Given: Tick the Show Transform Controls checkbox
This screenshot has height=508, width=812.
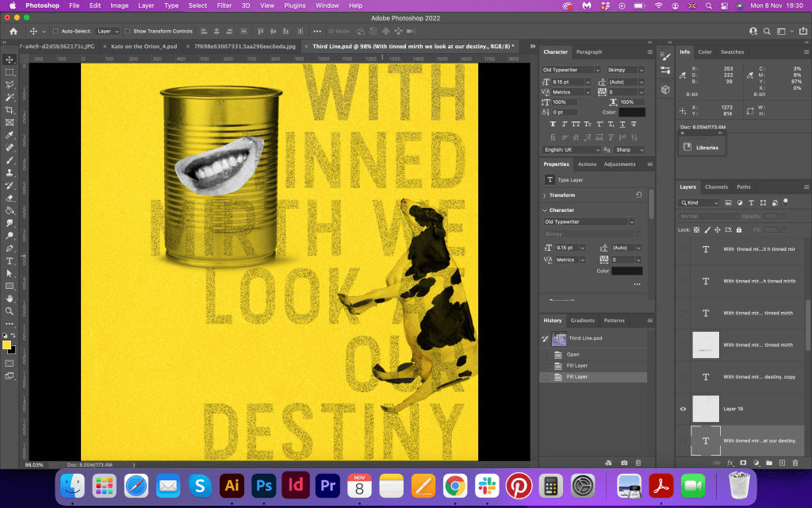Looking at the screenshot, I should [x=128, y=31].
